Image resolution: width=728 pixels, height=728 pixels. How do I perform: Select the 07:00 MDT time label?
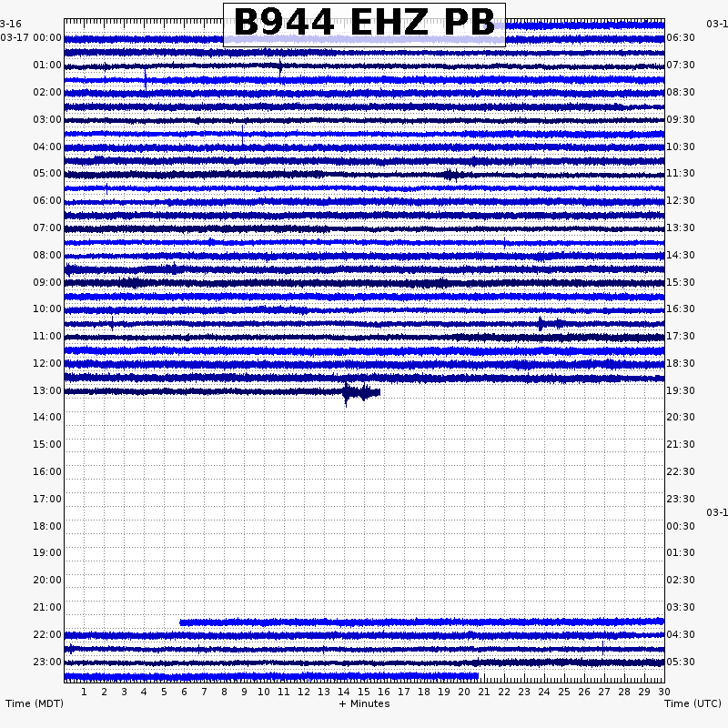tap(47, 228)
